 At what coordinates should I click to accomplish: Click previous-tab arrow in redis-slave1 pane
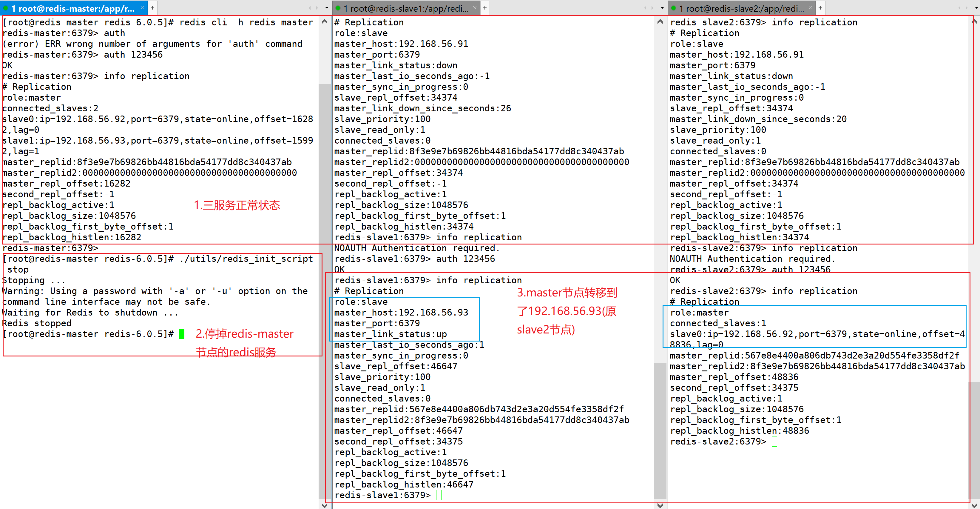[645, 8]
